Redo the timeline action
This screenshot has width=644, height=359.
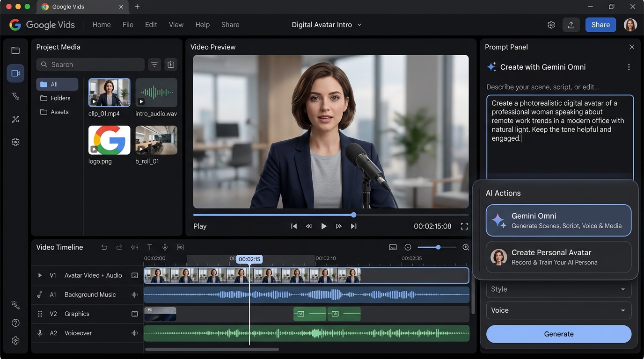coord(119,247)
